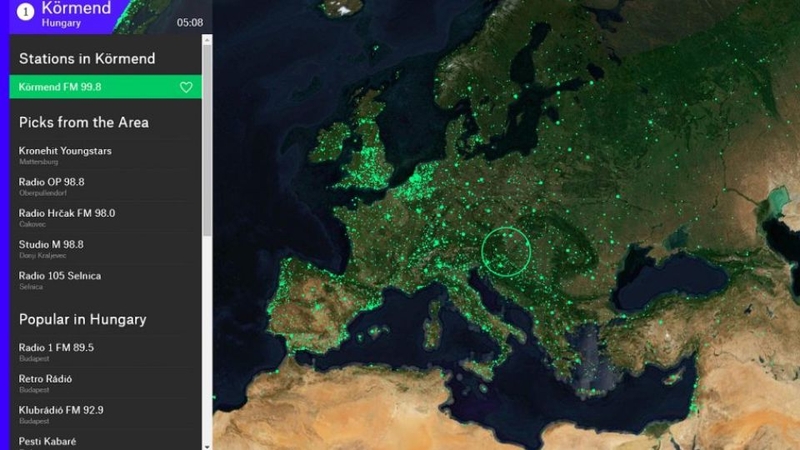
Task: Click the Körmend city title header
Action: point(76,8)
